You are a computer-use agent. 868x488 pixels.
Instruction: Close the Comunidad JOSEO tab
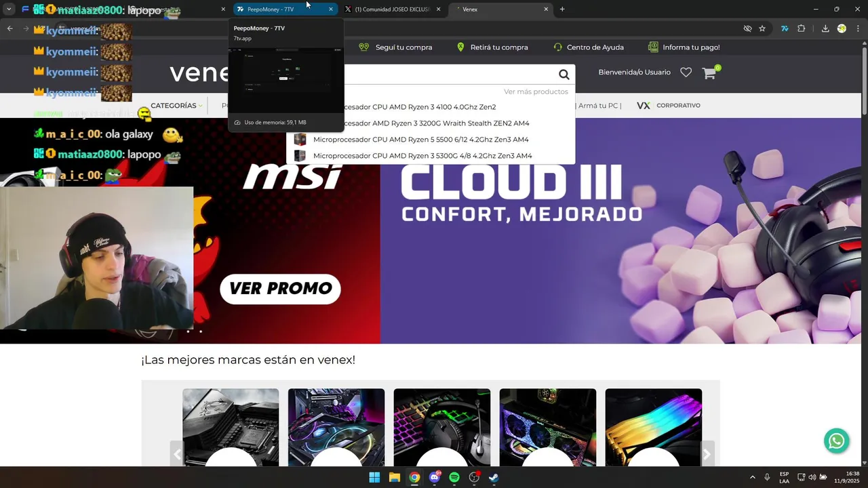438,9
